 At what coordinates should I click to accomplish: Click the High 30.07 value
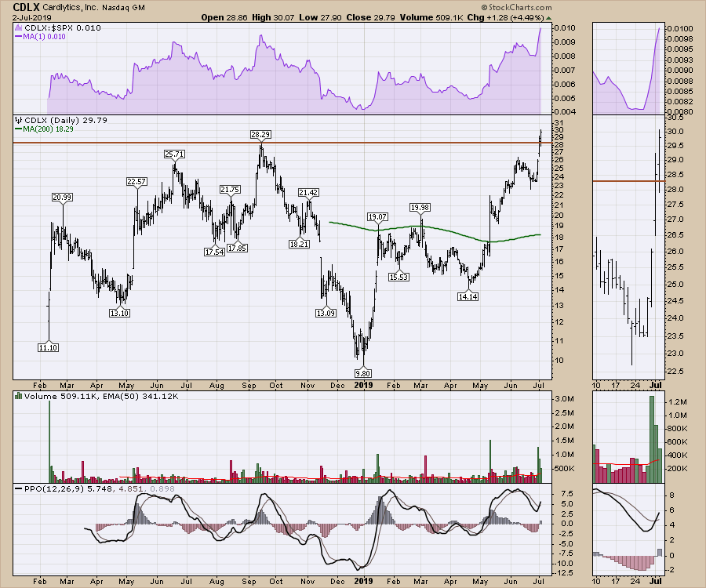click(x=273, y=17)
